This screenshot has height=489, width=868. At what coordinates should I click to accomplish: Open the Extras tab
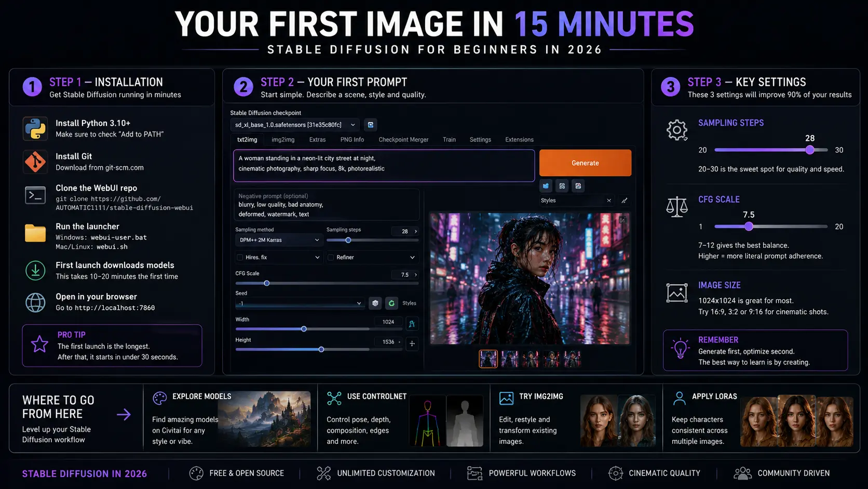pyautogui.click(x=317, y=140)
